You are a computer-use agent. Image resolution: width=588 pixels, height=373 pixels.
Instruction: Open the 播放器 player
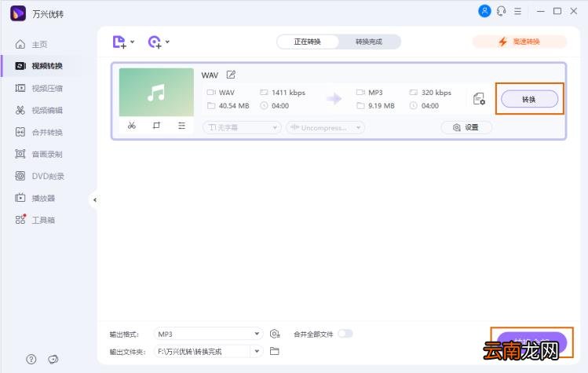coord(35,198)
